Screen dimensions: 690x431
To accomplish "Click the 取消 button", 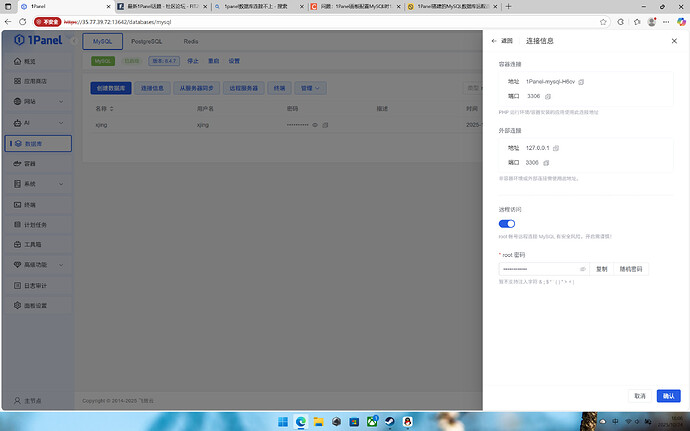I will [639, 396].
